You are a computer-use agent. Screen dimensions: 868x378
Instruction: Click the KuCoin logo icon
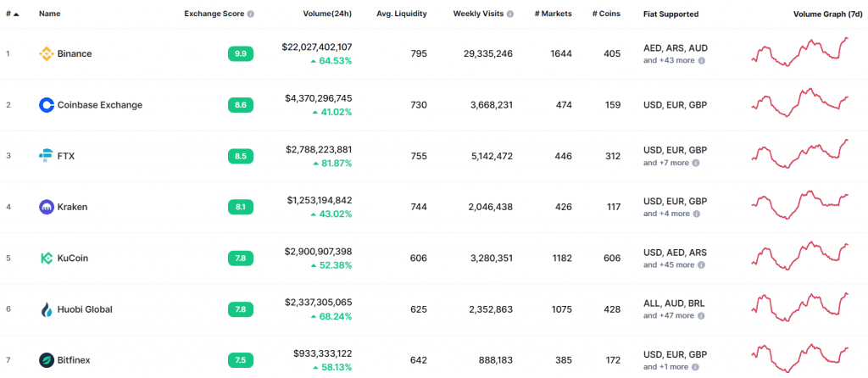(x=46, y=258)
